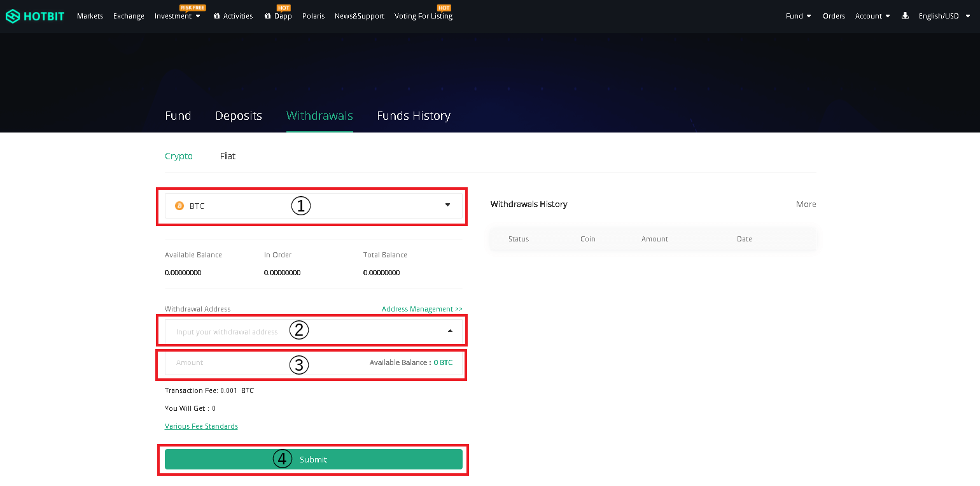Select the Withdrawals tab
Viewport: 980px width, 486px height.
point(319,116)
